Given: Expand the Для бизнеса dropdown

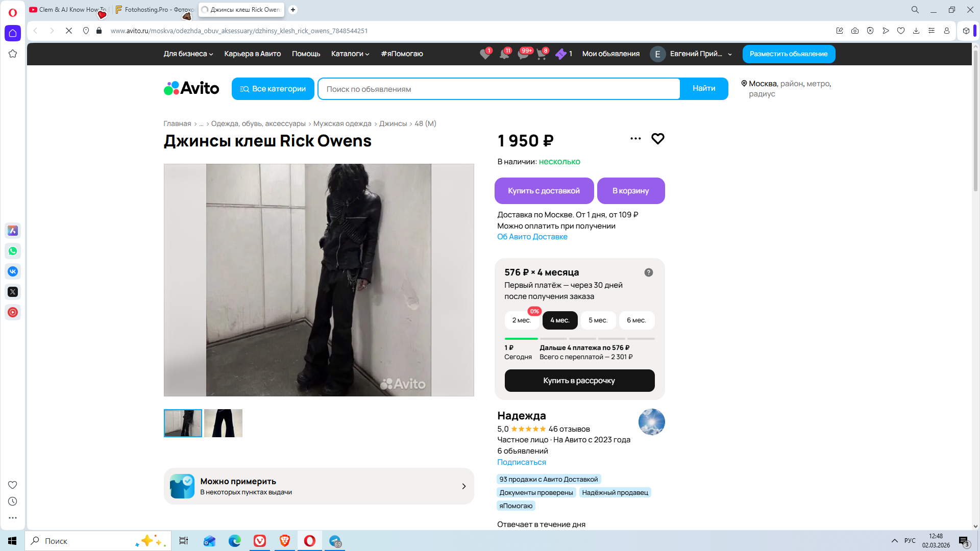Looking at the screenshot, I should click(x=188, y=54).
